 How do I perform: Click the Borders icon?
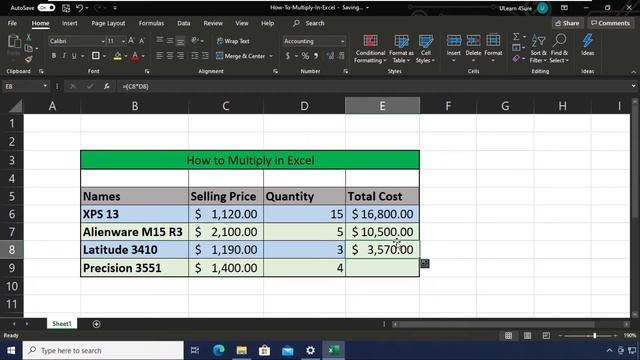[x=96, y=56]
